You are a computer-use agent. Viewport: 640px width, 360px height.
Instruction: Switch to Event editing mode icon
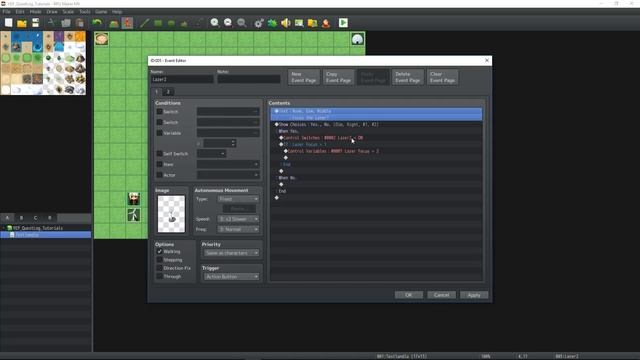click(x=127, y=23)
